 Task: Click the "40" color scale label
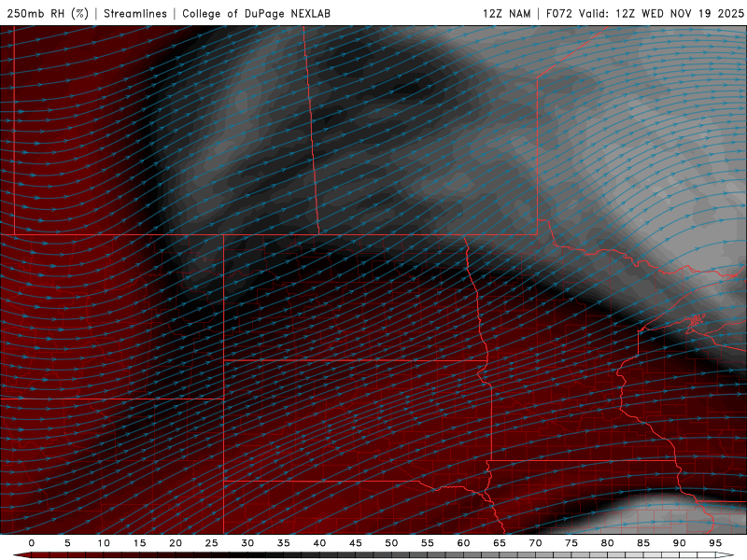tap(319, 543)
